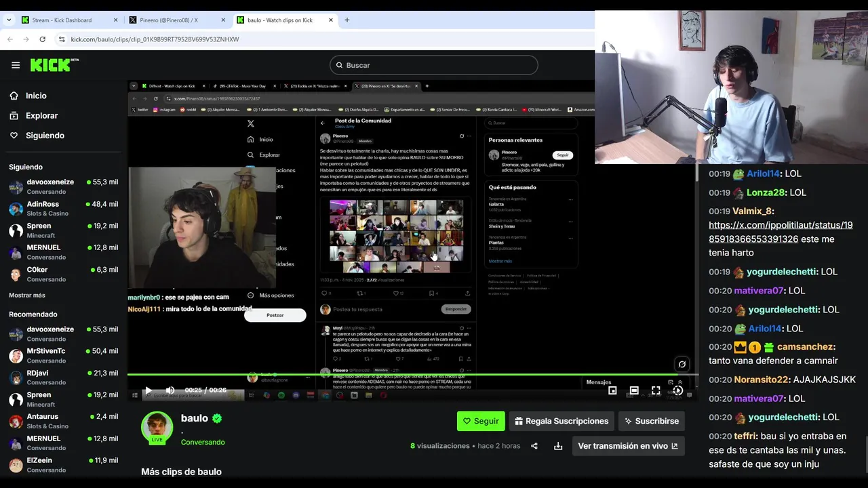This screenshot has height=488, width=868.
Task: Expand Mostrar más under Siguiendo
Action: 27,296
